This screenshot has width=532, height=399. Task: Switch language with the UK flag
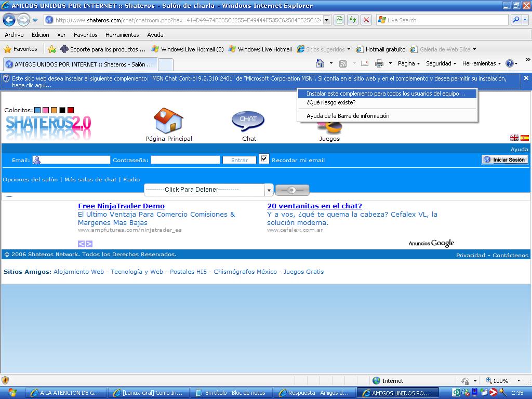pyautogui.click(x=514, y=138)
